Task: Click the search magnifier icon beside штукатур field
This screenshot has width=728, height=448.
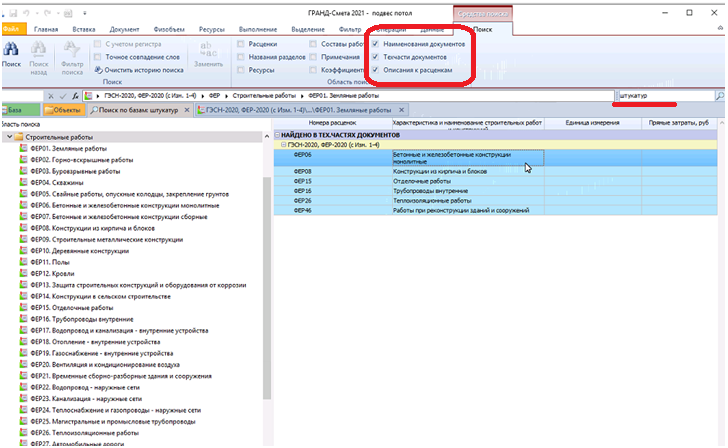Action: 720,96
